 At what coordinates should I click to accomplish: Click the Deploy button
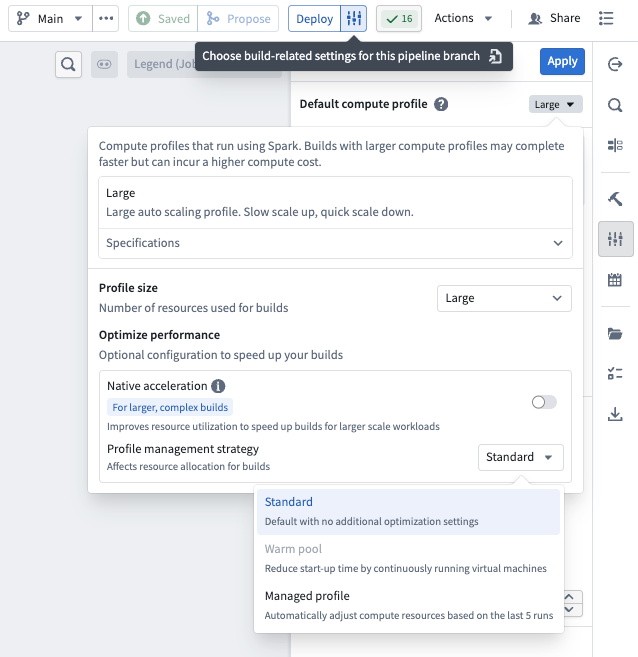(314, 18)
